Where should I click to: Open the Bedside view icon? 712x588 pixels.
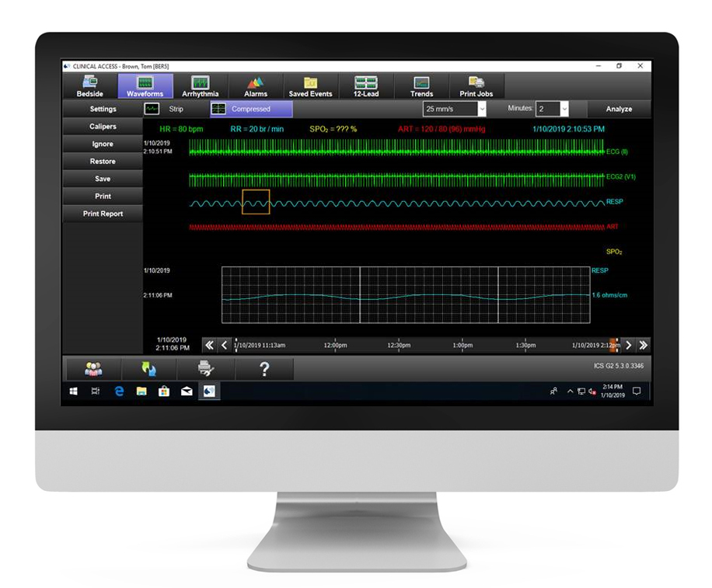pos(89,86)
